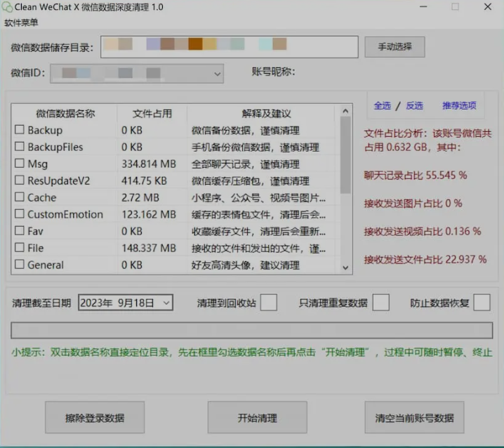Close the Clean WeChat X window
504x448 pixels.
coord(488,7)
